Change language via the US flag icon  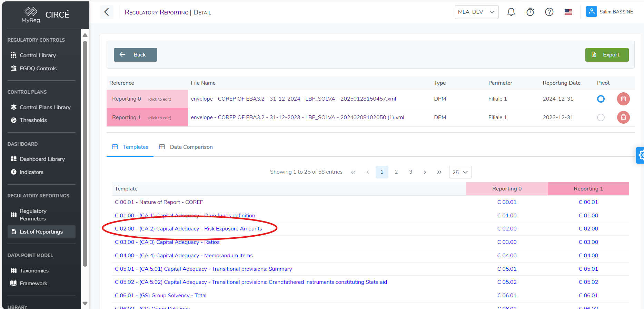(568, 12)
